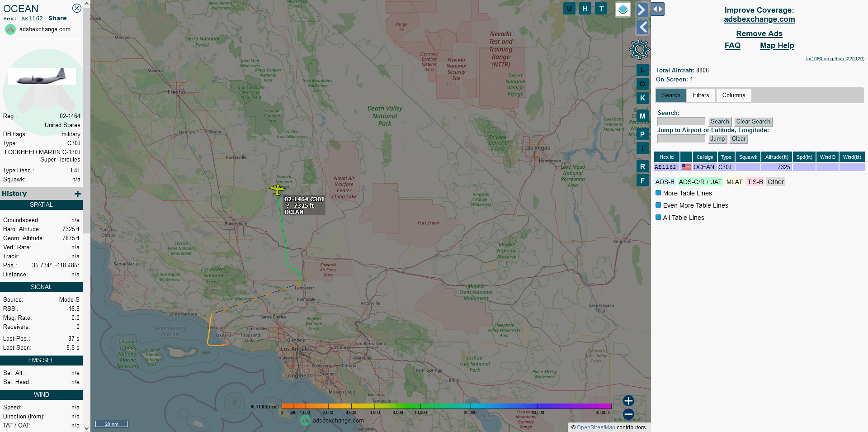The image size is (868, 432).
Task: Open the map layer switcher
Action: pos(623,9)
